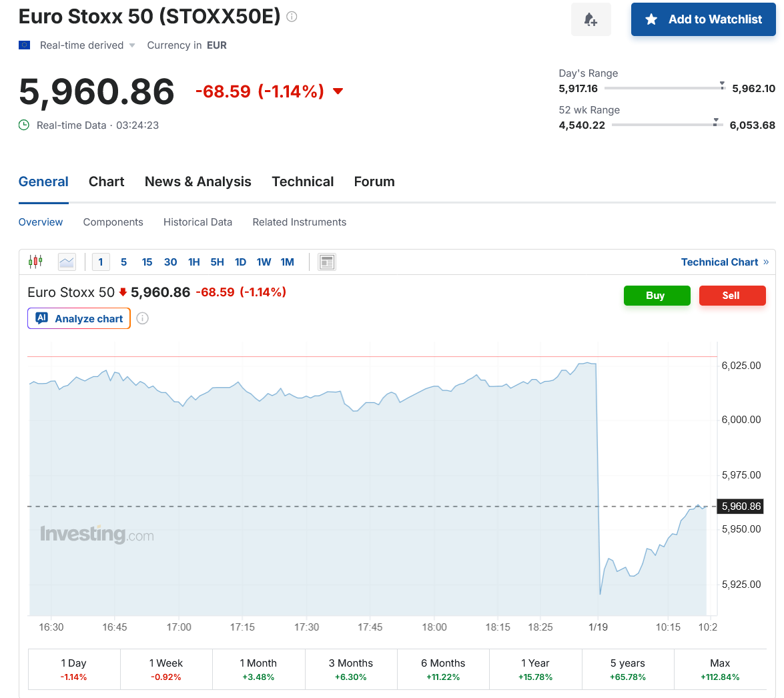784x698 pixels.
Task: Create a price alert with the bell icon
Action: [x=591, y=19]
